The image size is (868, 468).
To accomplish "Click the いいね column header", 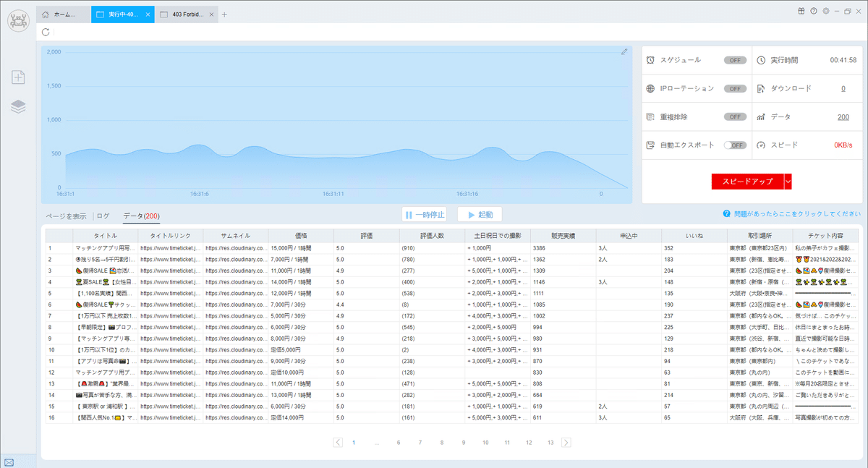I will tap(694, 236).
